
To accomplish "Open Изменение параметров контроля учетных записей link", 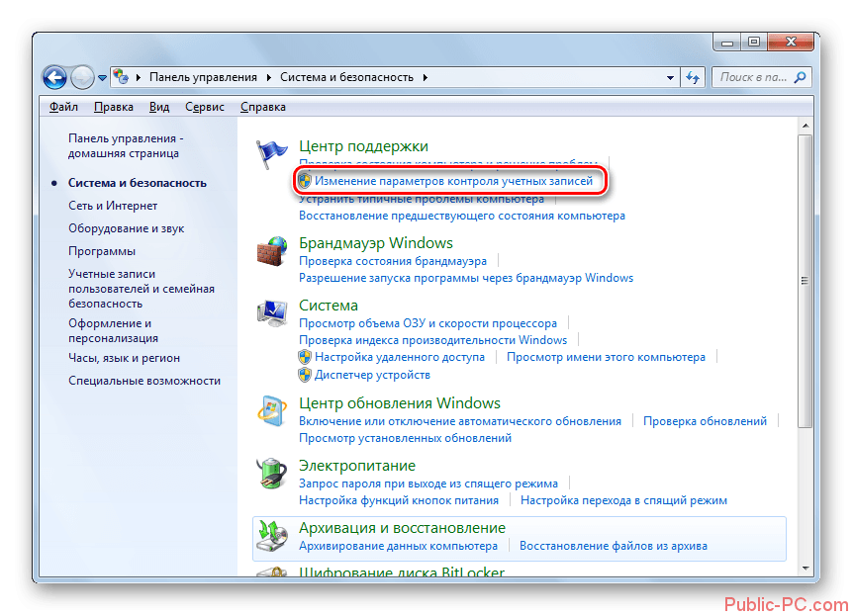I will click(x=453, y=181).
